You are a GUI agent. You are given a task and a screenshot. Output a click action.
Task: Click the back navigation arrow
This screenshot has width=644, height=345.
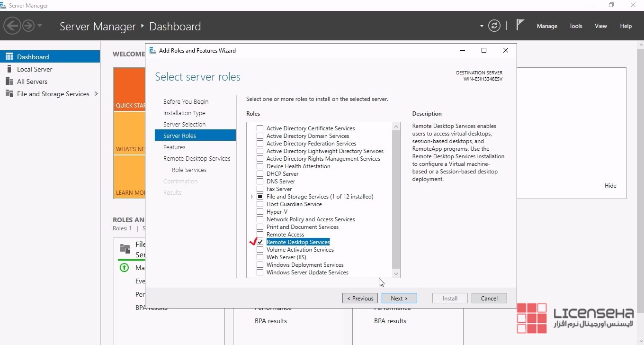tap(12, 26)
